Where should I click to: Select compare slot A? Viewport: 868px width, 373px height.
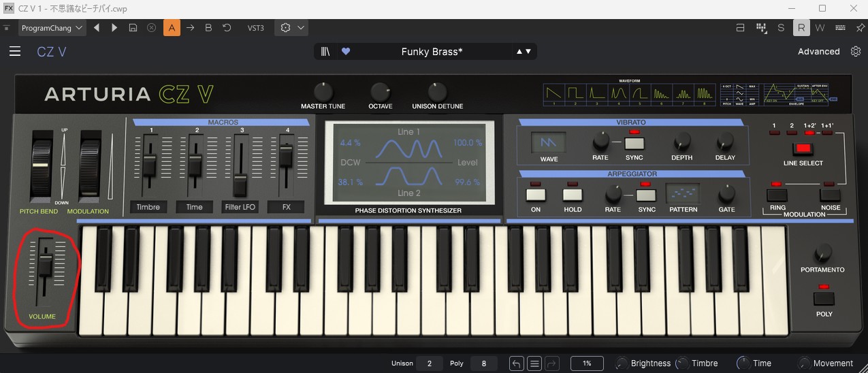(172, 28)
